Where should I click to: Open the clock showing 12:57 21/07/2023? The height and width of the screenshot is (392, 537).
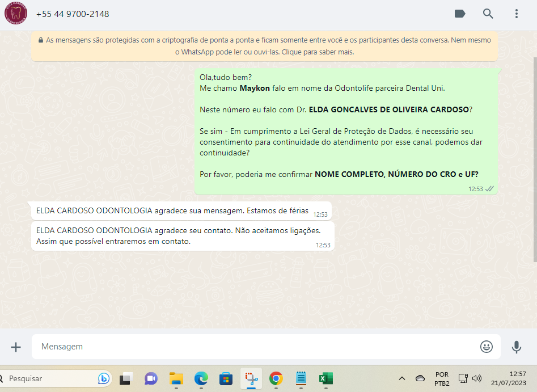(x=508, y=378)
